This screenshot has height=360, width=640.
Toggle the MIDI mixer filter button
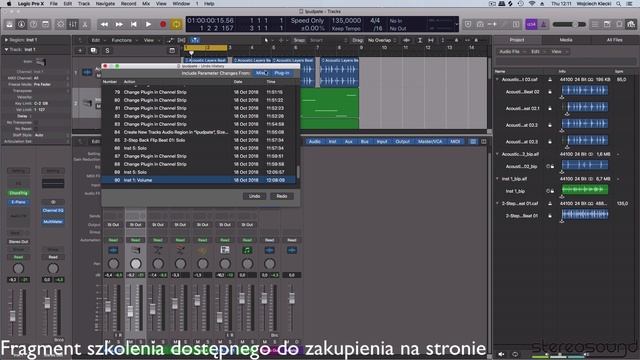(455, 142)
